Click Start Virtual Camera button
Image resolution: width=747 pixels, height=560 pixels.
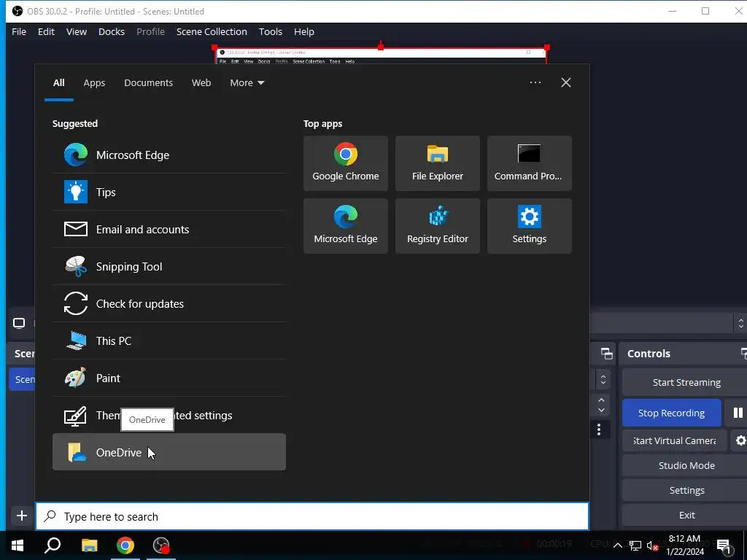674,440
